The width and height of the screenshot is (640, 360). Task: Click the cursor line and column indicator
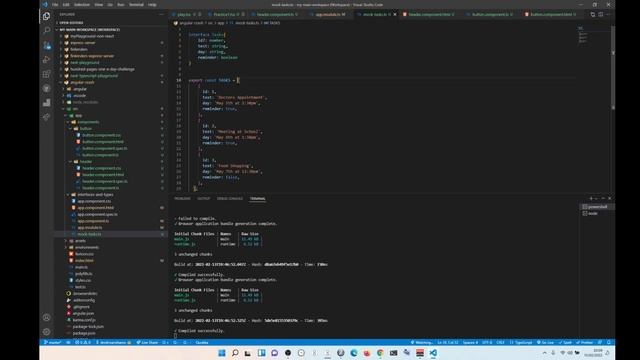447,342
